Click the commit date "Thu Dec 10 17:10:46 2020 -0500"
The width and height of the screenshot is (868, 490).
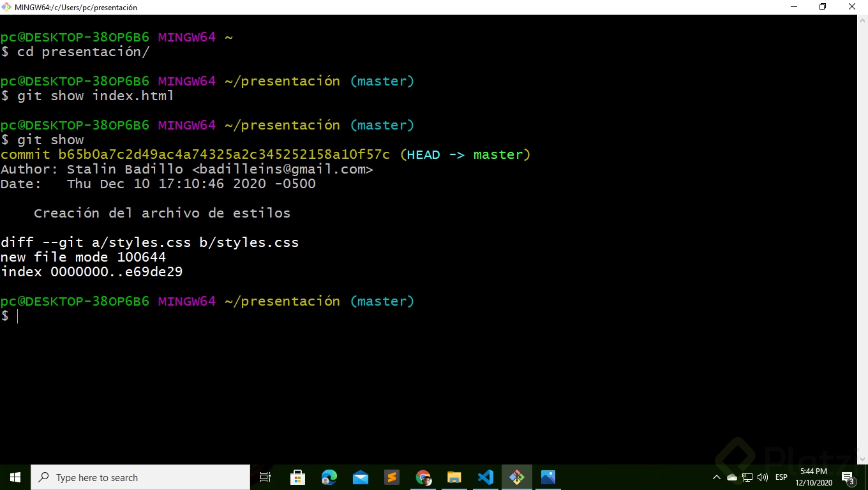[x=191, y=184]
